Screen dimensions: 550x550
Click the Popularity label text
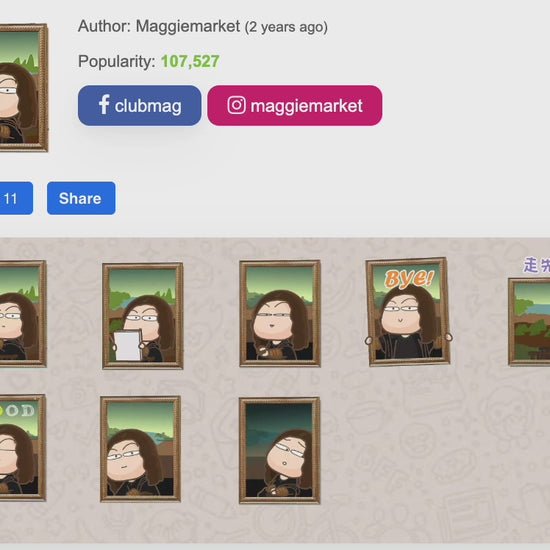click(116, 61)
